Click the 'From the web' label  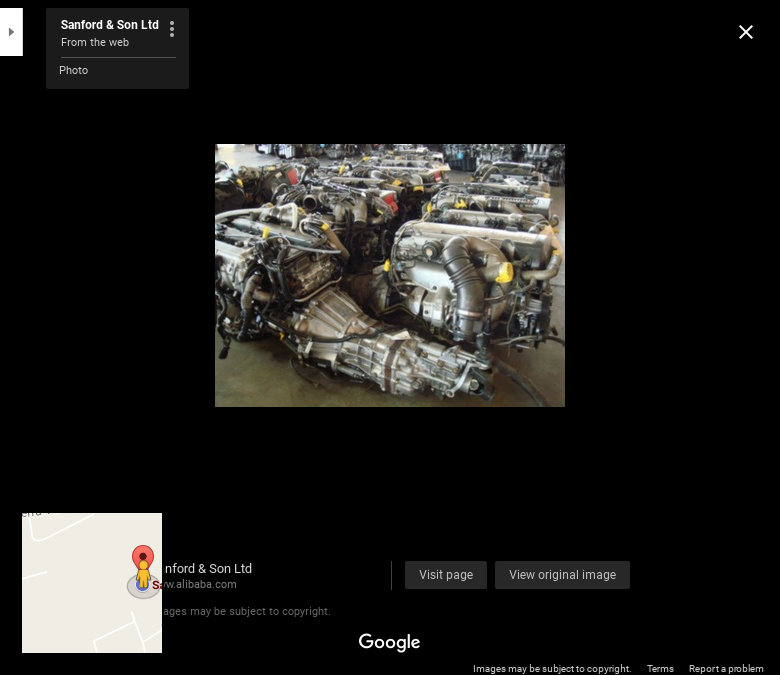[x=95, y=42]
